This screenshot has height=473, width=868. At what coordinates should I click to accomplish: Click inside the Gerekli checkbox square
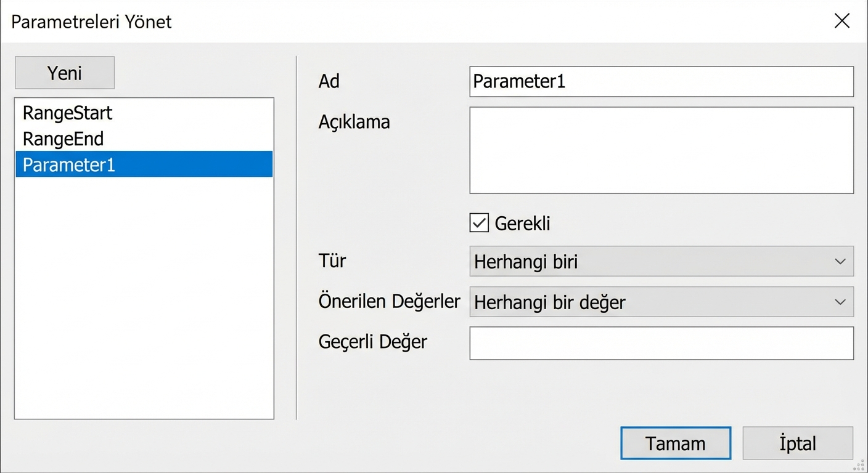(x=478, y=223)
